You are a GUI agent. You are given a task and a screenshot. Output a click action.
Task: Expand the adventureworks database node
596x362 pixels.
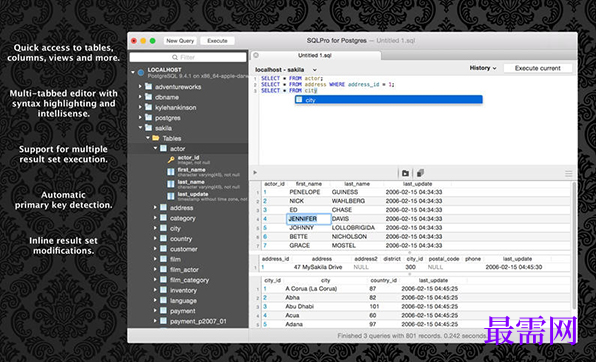coord(140,87)
